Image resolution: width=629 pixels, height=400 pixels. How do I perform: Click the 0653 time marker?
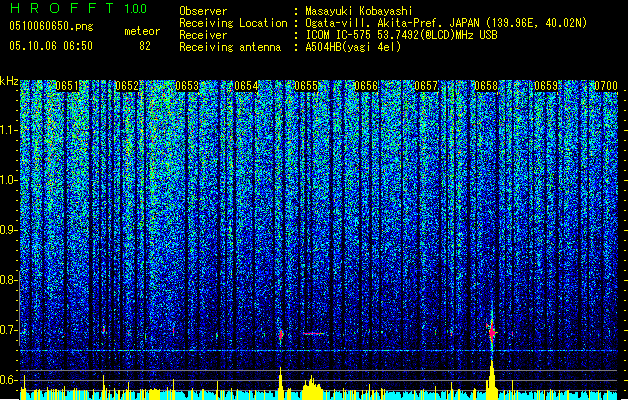[187, 86]
